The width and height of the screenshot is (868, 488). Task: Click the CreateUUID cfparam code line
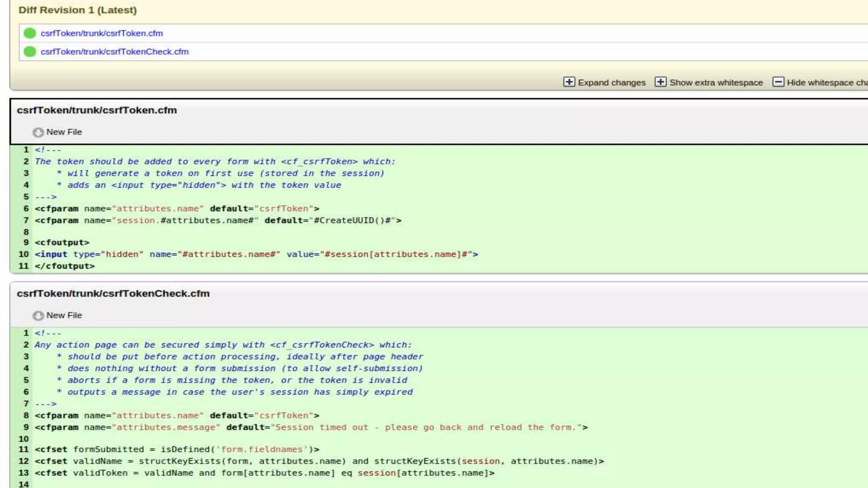click(x=218, y=220)
